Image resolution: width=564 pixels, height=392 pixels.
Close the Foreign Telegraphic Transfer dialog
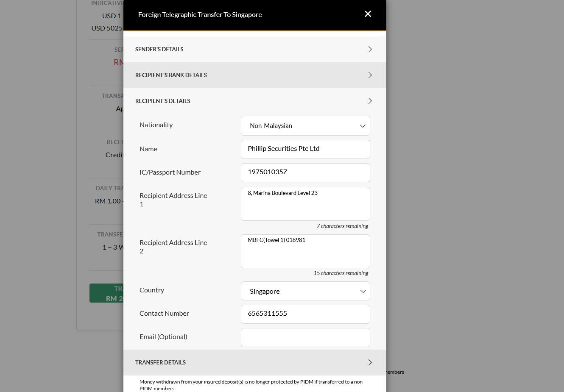click(x=368, y=14)
